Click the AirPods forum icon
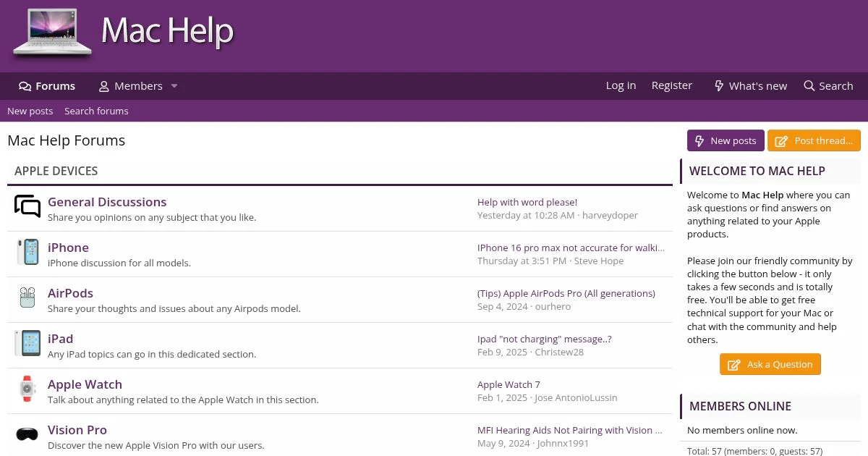 point(27,298)
